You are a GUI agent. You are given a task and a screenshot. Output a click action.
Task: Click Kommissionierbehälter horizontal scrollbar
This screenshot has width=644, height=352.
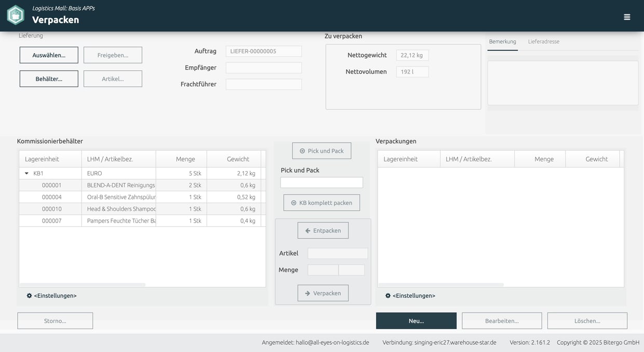click(83, 284)
